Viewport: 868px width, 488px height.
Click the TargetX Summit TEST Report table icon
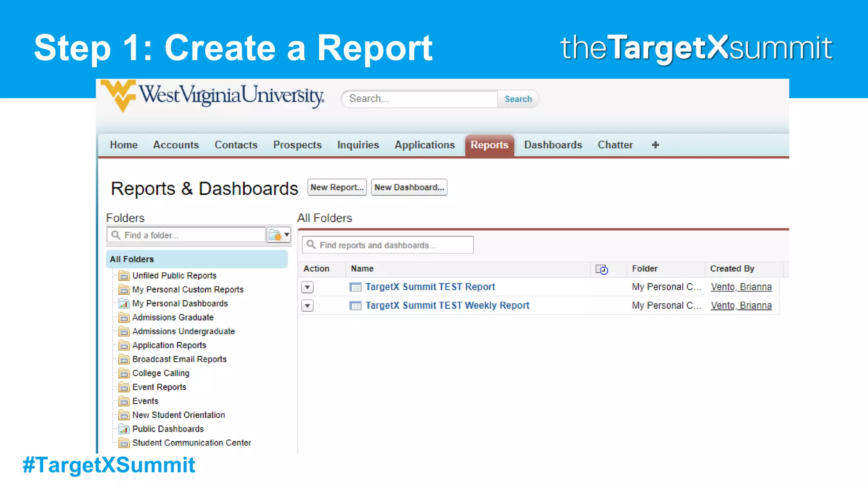pyautogui.click(x=355, y=287)
